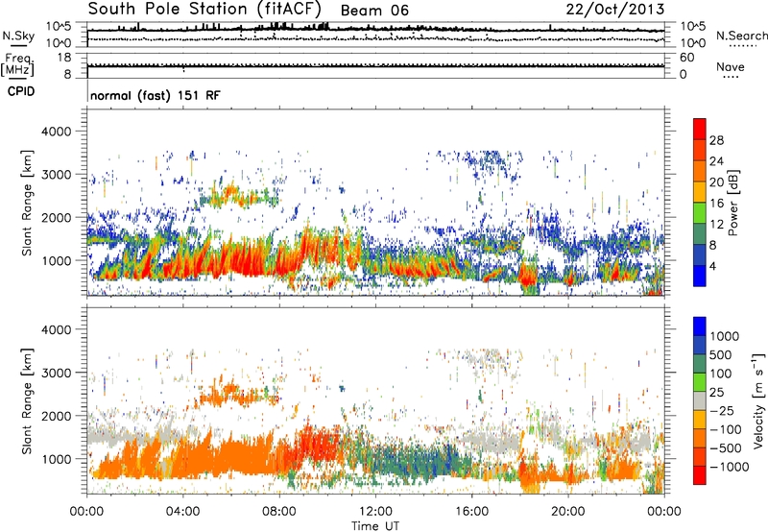Image resolution: width=768 pixels, height=532 pixels.
Task: Click the "-500" label on Velocity color bar
Action: click(x=726, y=448)
